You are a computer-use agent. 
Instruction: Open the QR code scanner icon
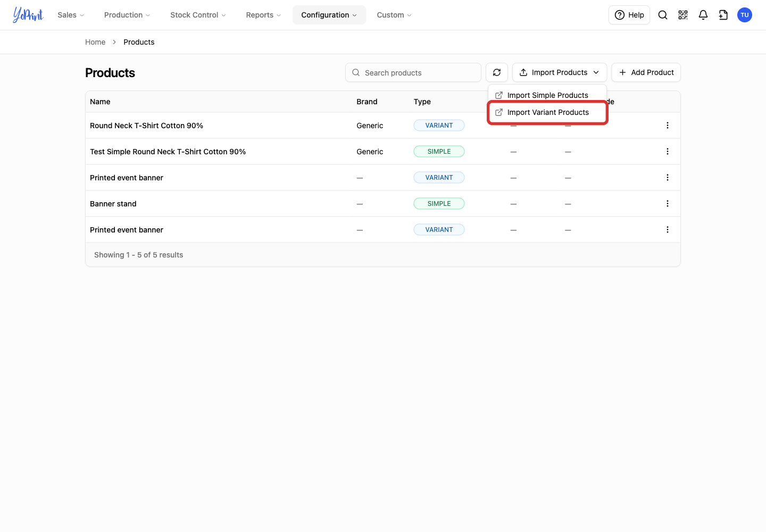point(683,15)
